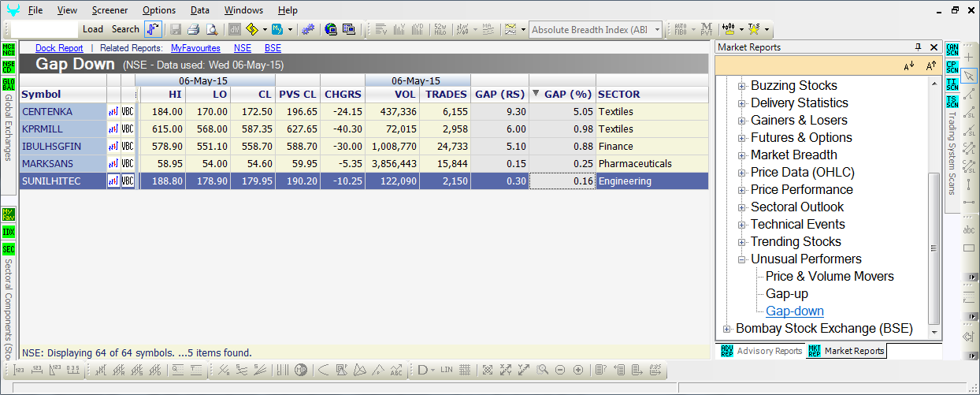Open dropdown next to yellow diamond icon
980x395 pixels.
pos(264,30)
